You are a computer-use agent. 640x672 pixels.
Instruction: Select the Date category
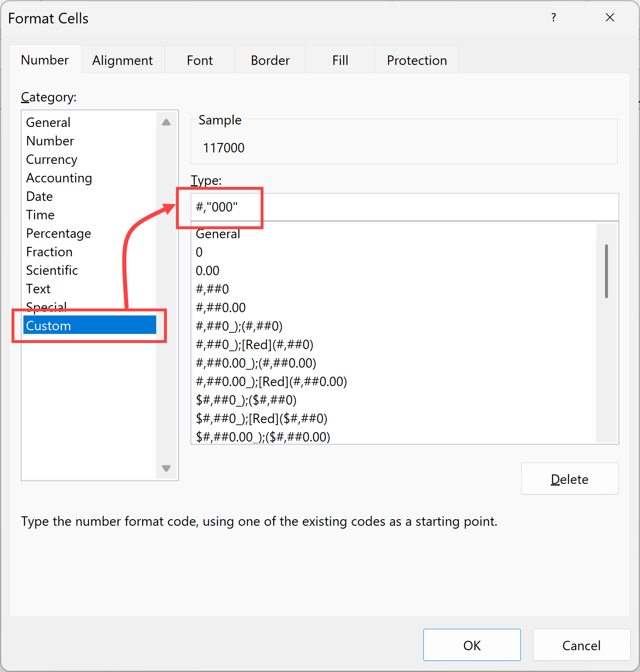90,196
